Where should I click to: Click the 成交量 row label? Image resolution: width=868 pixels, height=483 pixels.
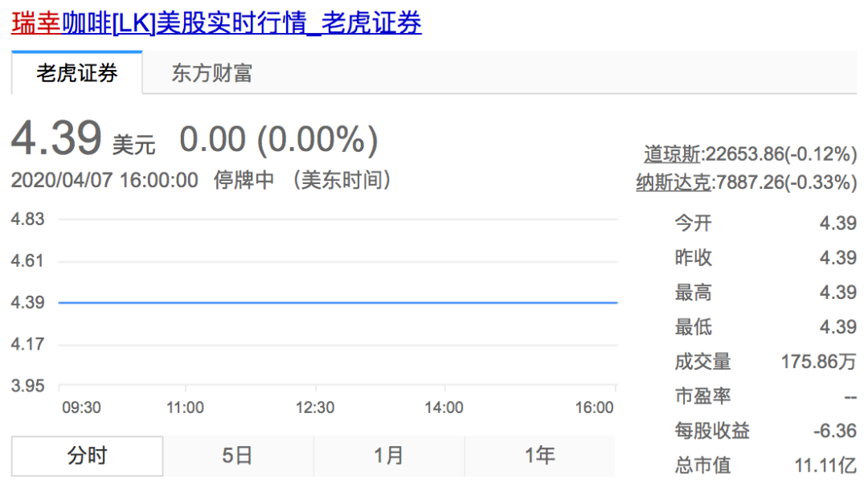pos(702,362)
